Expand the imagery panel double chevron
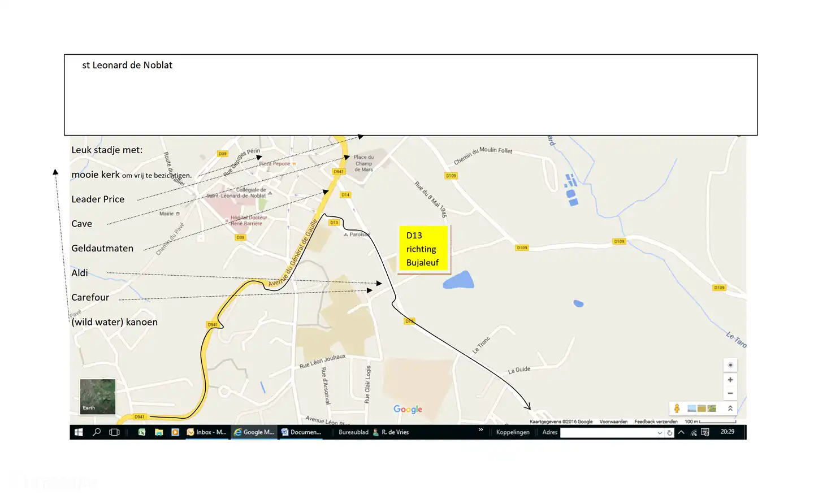Viewport: 814px width, 504px height. (730, 409)
